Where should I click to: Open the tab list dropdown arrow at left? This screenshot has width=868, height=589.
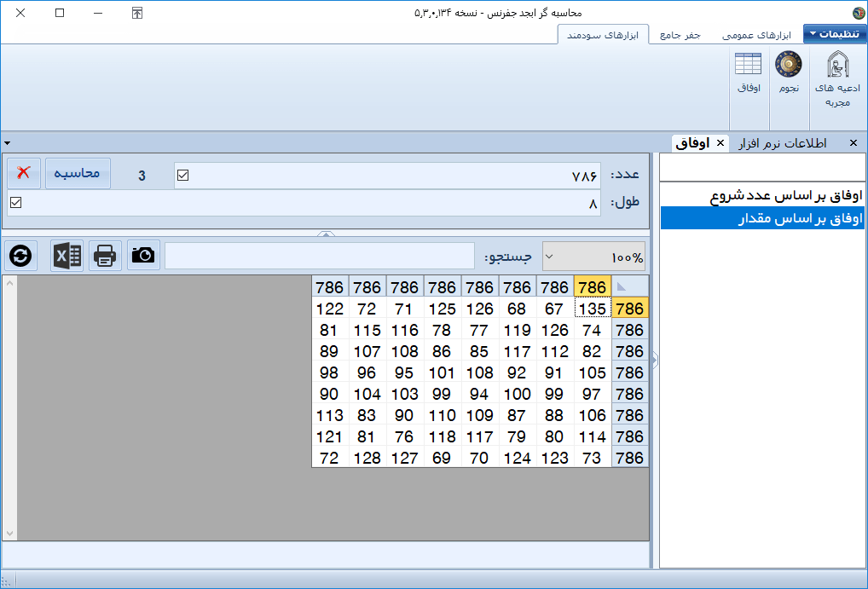(x=7, y=143)
